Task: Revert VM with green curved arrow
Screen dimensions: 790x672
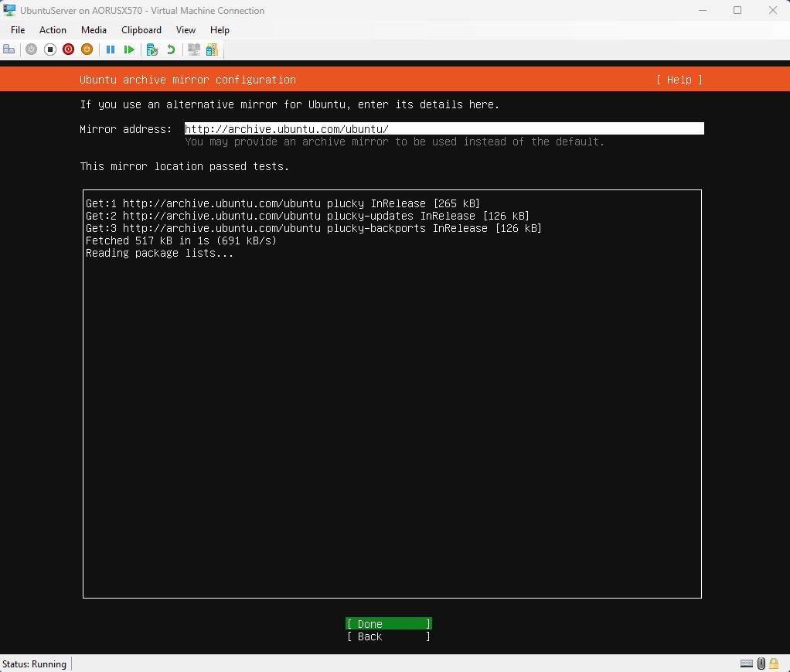Action: point(171,49)
